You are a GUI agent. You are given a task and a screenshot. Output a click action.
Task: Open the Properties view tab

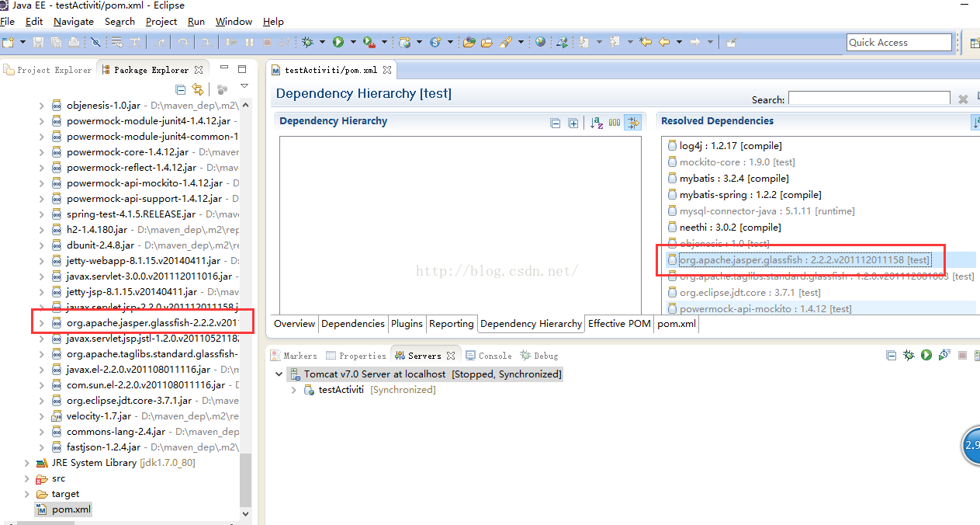coord(355,356)
